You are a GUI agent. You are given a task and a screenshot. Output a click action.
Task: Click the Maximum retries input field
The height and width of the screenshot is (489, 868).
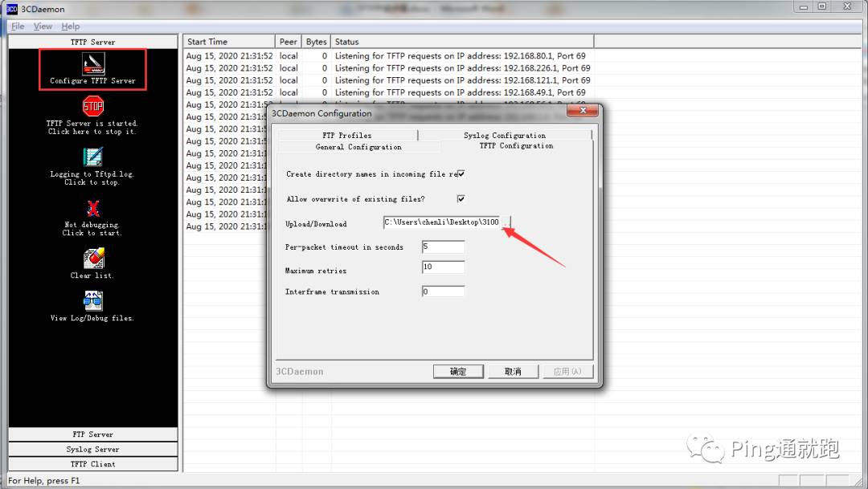click(x=443, y=267)
